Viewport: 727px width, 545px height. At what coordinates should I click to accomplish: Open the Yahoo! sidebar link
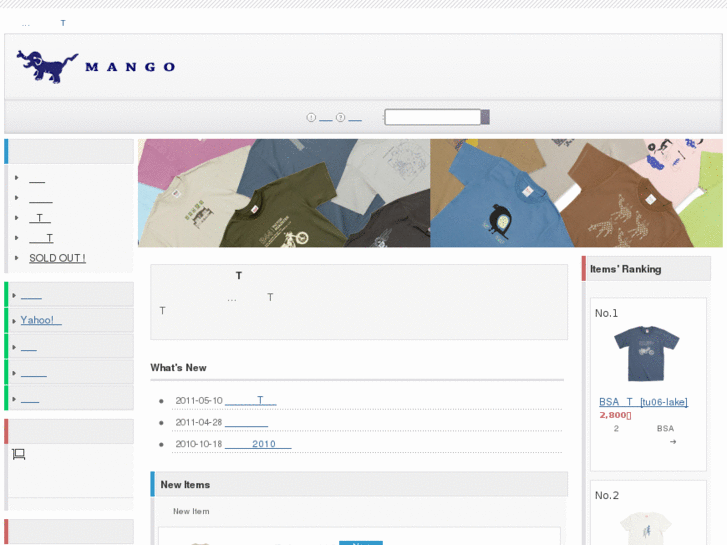pos(41,320)
